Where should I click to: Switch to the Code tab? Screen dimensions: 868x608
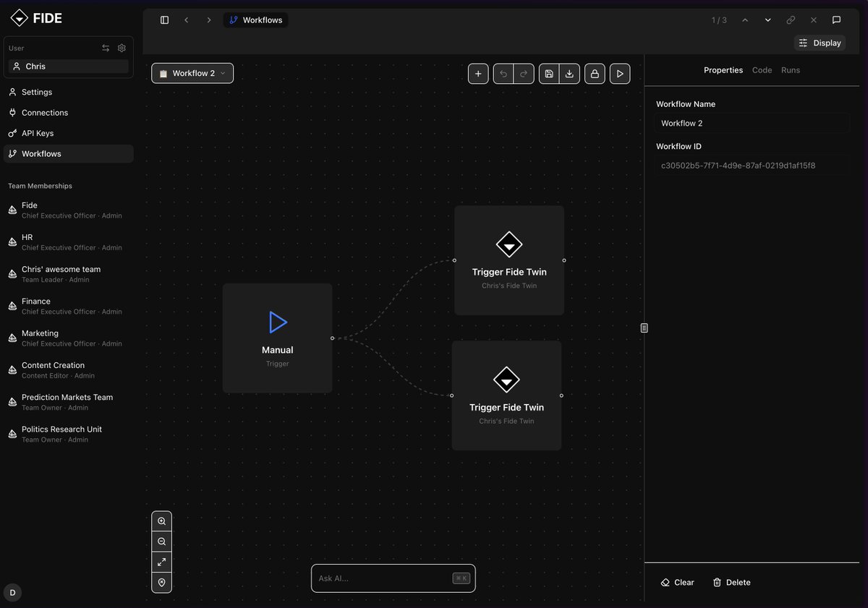pyautogui.click(x=762, y=69)
